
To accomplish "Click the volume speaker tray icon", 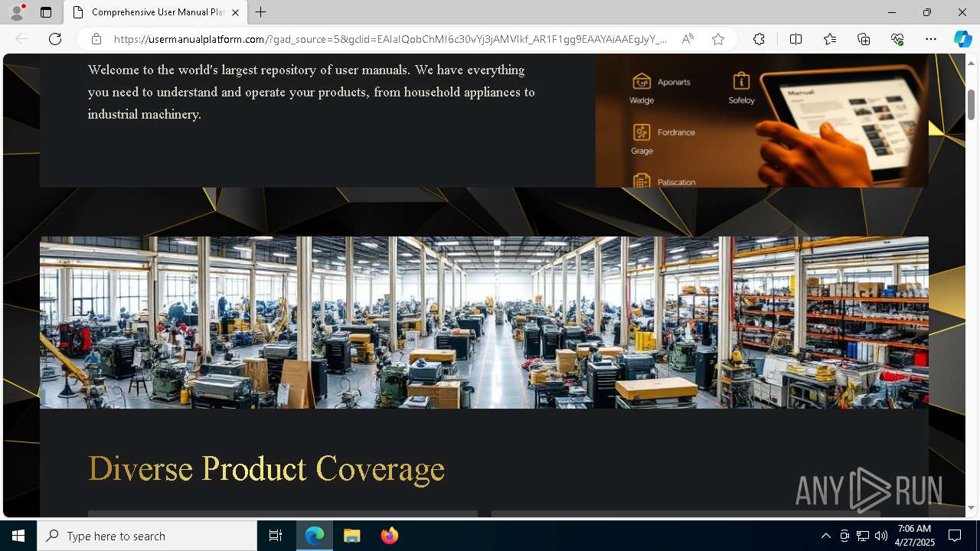I will (x=881, y=536).
